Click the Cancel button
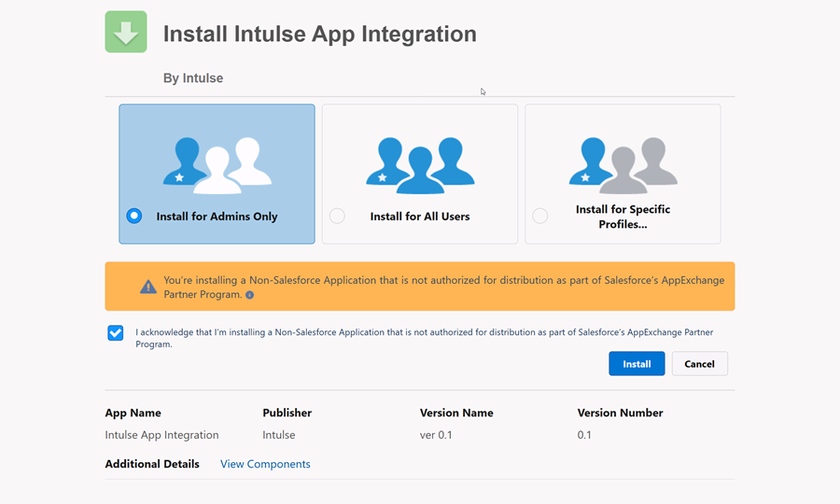The height and width of the screenshot is (504, 840). pos(700,364)
